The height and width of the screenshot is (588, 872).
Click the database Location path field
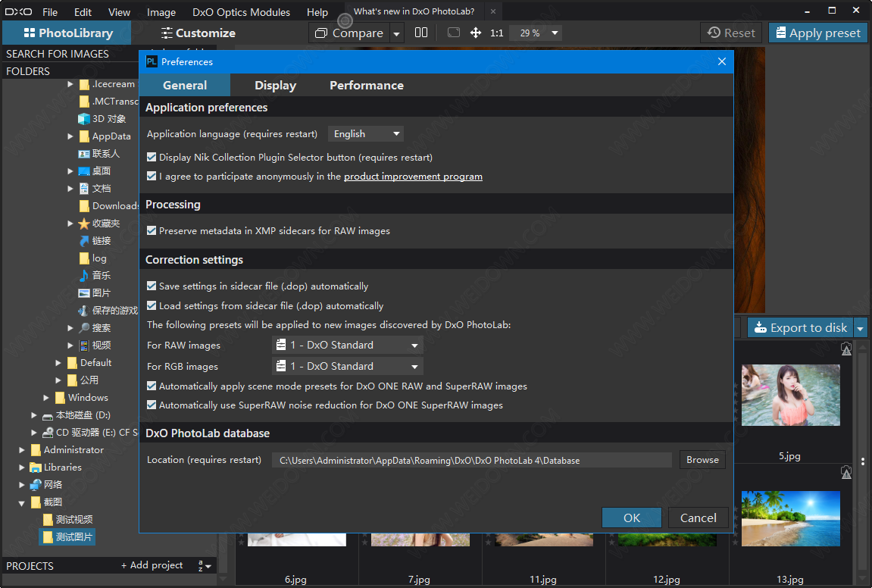click(x=471, y=460)
